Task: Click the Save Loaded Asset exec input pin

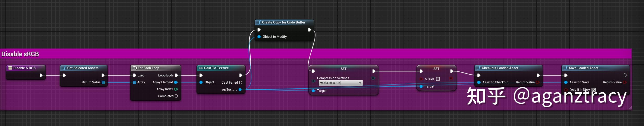Action: point(566,75)
